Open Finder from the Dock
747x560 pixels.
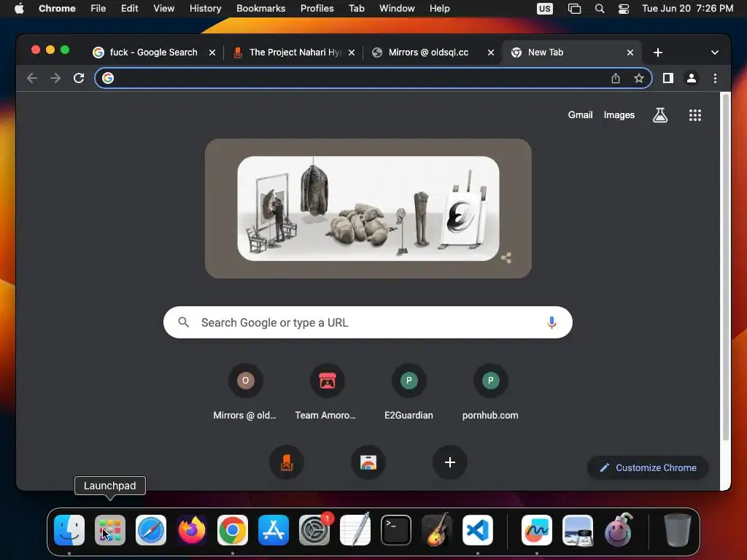[x=69, y=530]
